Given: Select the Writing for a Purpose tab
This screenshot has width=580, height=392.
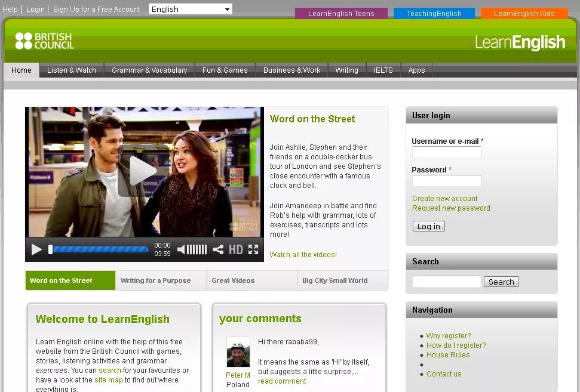Looking at the screenshot, I should [x=161, y=280].
